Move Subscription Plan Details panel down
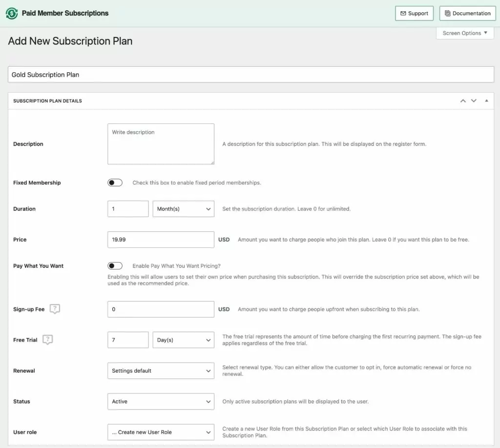 [x=474, y=101]
